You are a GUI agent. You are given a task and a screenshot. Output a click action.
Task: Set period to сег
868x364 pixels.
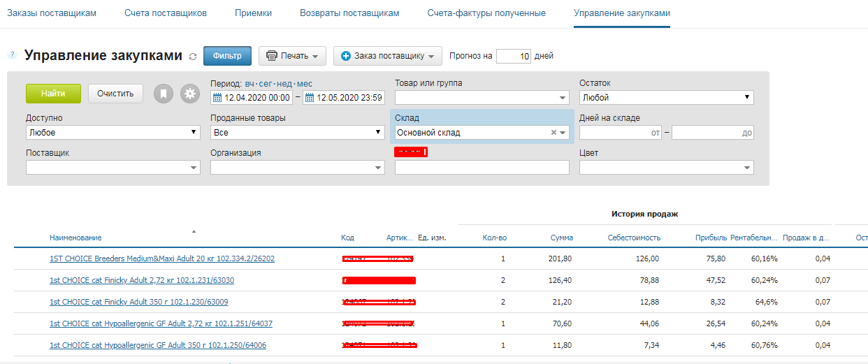pyautogui.click(x=266, y=84)
